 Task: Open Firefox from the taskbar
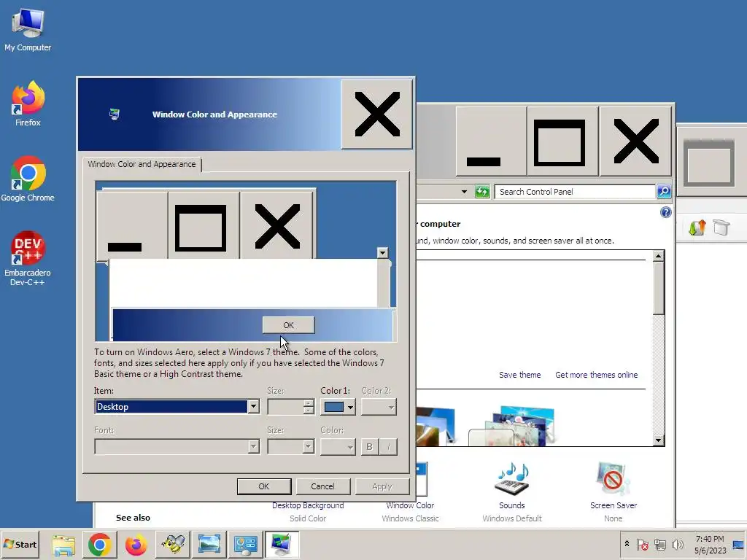tap(136, 544)
